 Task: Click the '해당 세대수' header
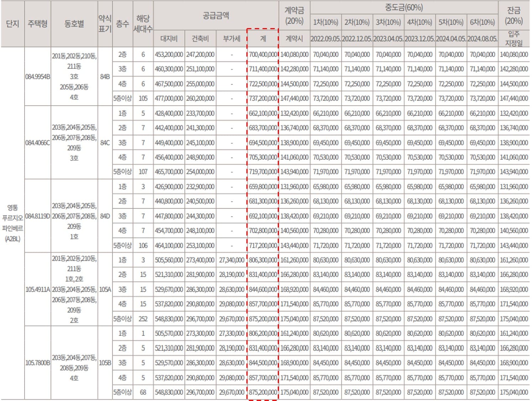(x=143, y=24)
